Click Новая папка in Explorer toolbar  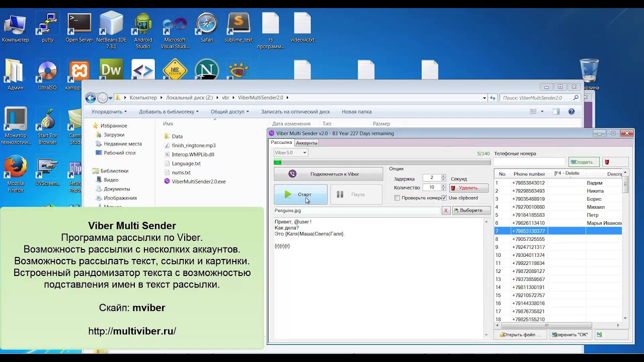point(357,112)
